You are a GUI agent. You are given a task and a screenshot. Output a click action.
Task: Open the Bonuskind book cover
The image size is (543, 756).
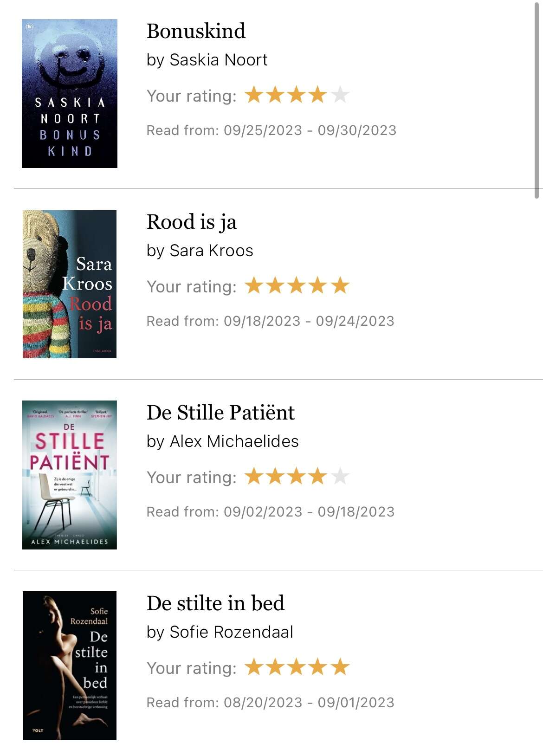pyautogui.click(x=70, y=93)
